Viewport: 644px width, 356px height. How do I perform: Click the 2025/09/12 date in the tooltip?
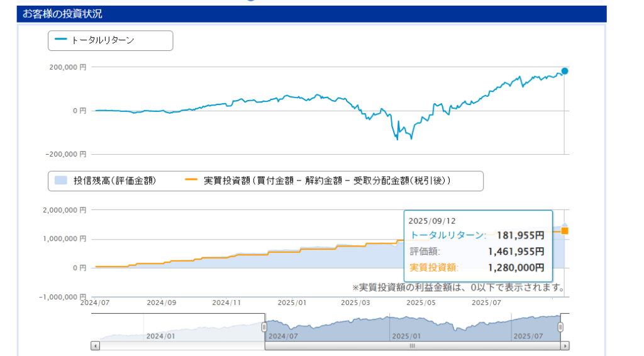pyautogui.click(x=432, y=221)
